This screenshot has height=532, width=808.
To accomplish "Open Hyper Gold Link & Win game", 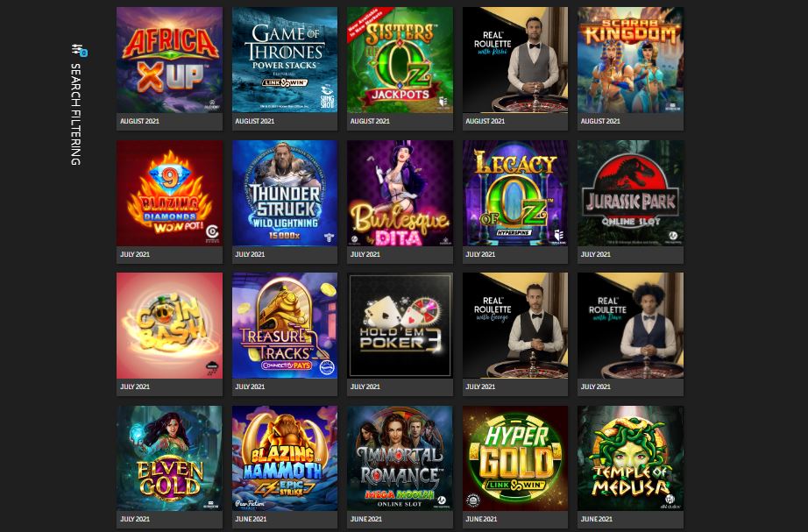I will pos(515,458).
